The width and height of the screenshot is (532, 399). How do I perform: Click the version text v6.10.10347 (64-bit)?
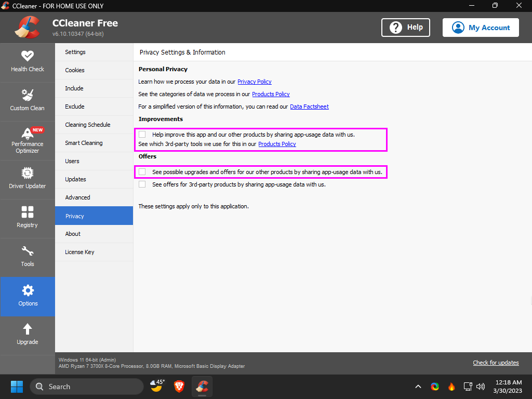pos(78,34)
